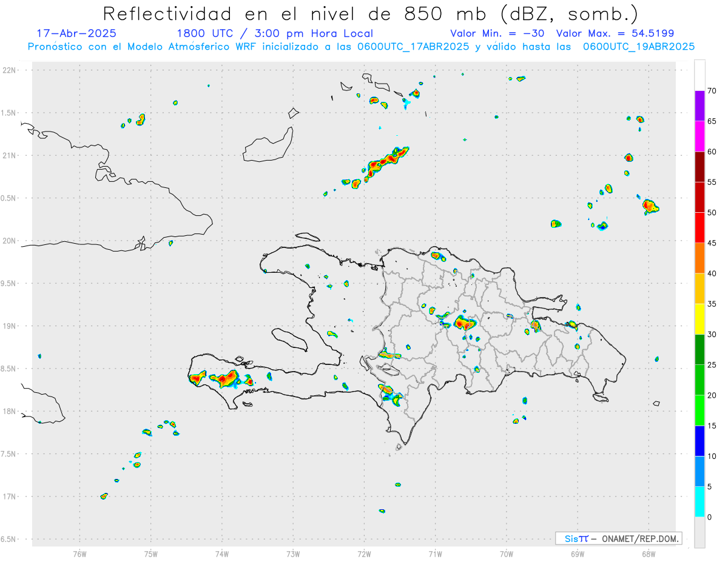Click the colorbar scale label '15'
This screenshot has width=728, height=562.
coord(712,426)
